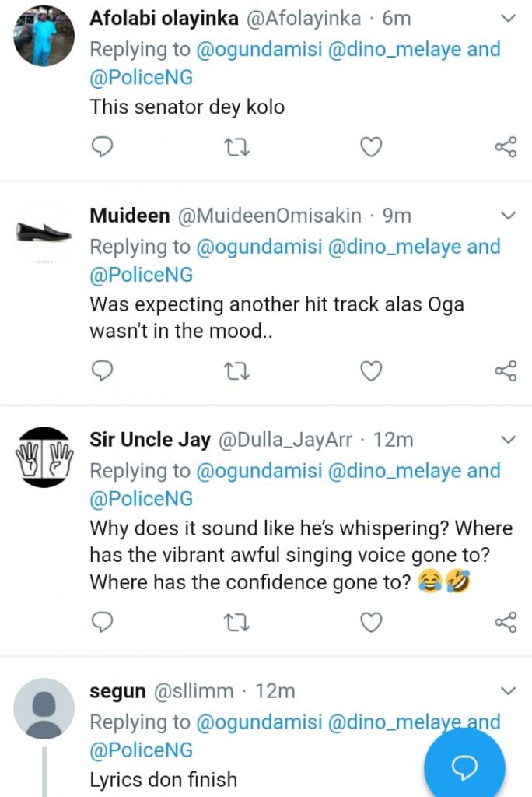Retweet Afolabi olayinka's tweet
532x797 pixels.
pos(237,146)
